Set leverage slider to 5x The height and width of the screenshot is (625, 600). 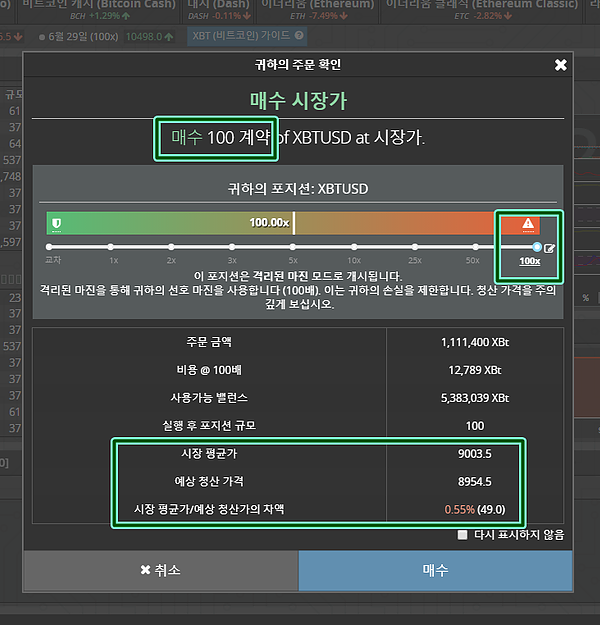[x=293, y=246]
